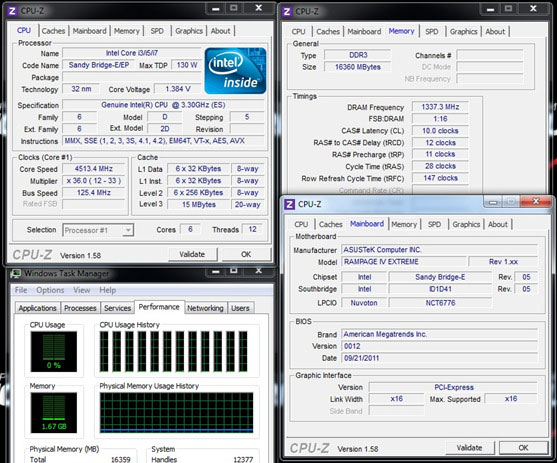This screenshot has height=463, width=557.
Task: Open the Processor #1 selection dropdown
Action: coord(98,230)
